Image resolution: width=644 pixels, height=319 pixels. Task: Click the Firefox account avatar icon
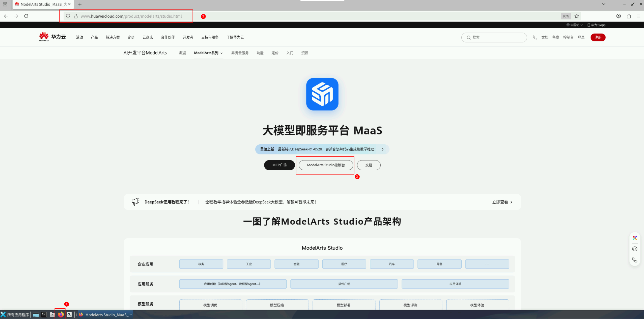pyautogui.click(x=619, y=16)
